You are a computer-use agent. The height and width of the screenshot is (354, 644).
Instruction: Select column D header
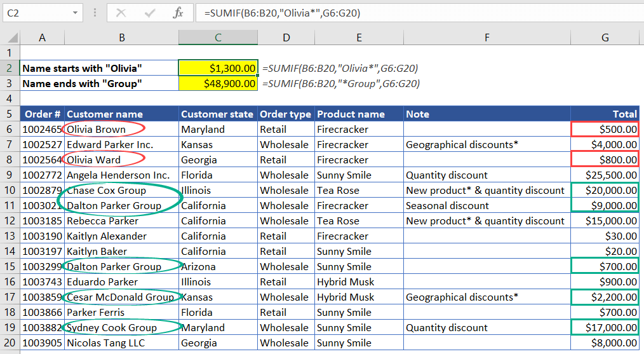point(286,38)
